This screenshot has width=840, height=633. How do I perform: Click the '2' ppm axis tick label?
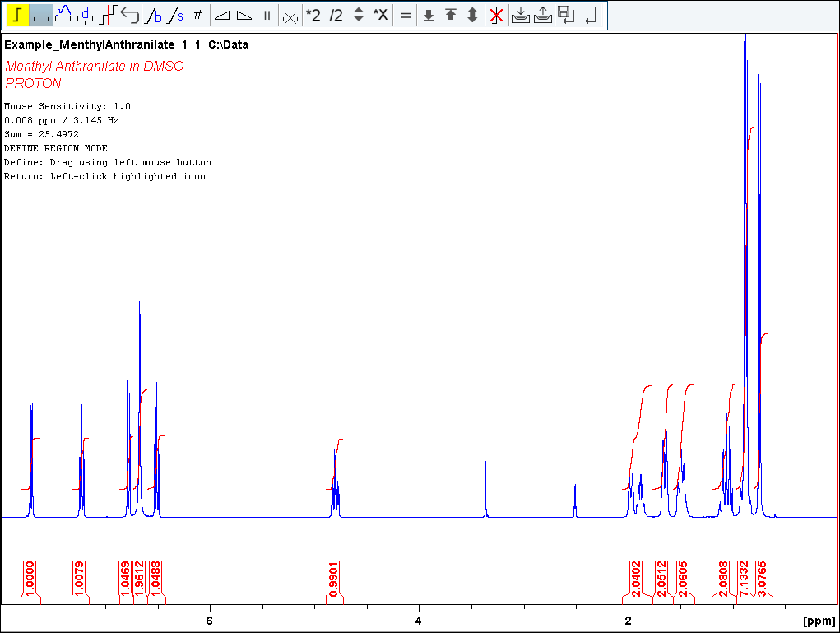[628, 620]
